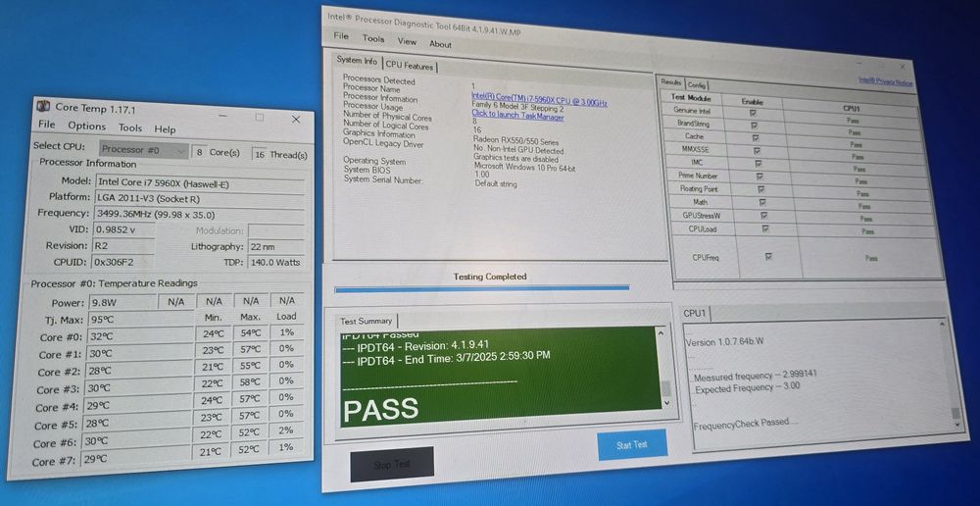Image resolution: width=980 pixels, height=506 pixels.
Task: Click Core #7 current temperature 29°C
Action: pyautogui.click(x=136, y=459)
